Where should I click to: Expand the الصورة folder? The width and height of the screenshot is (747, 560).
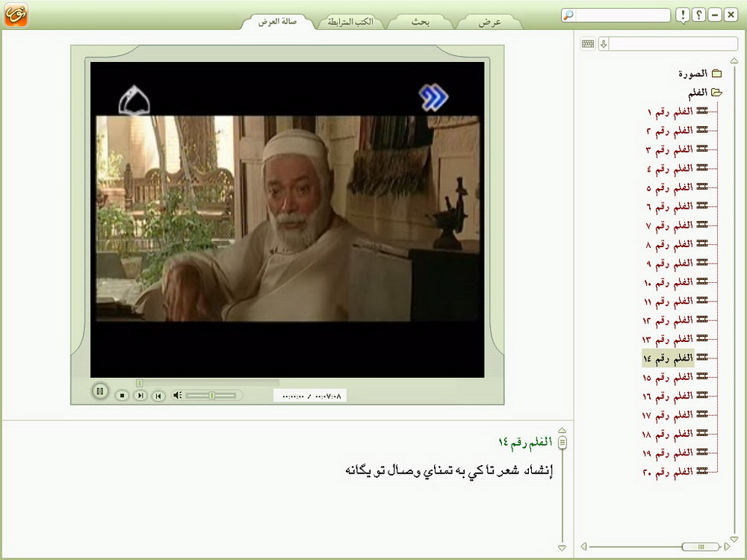[x=692, y=73]
